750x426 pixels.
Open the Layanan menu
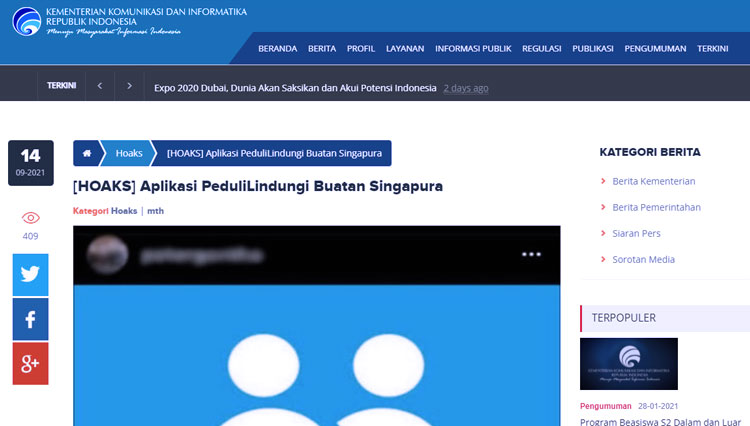(x=405, y=48)
